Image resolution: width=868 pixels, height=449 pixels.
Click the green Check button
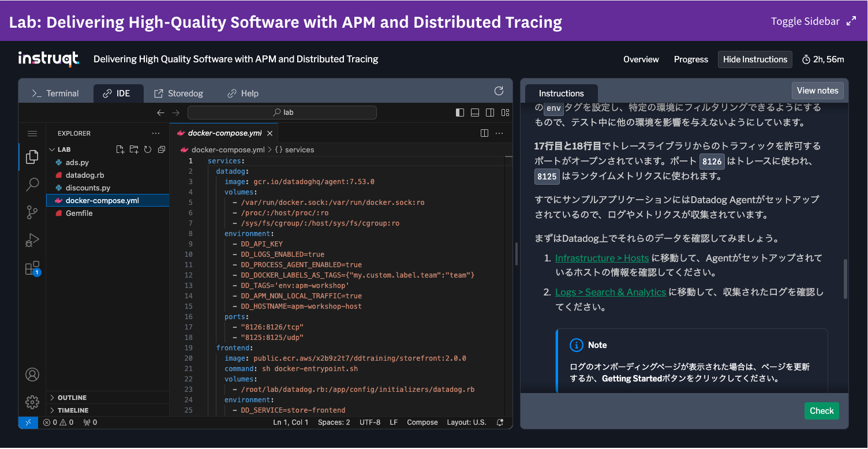pos(822,411)
